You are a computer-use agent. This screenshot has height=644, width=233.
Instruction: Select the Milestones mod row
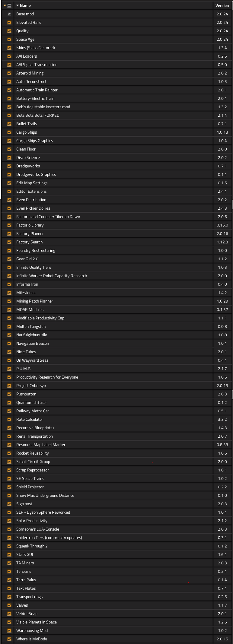click(26, 293)
